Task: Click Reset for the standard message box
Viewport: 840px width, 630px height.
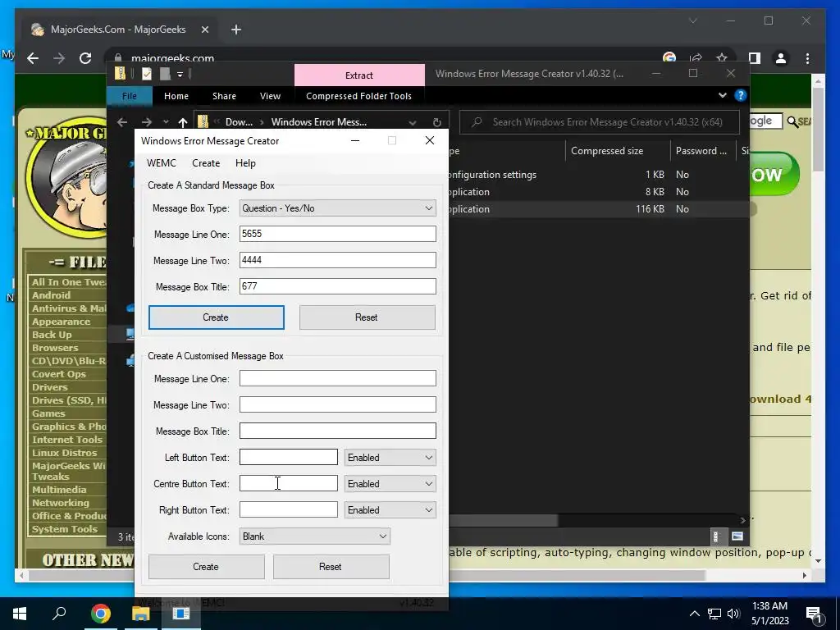Action: [x=367, y=317]
